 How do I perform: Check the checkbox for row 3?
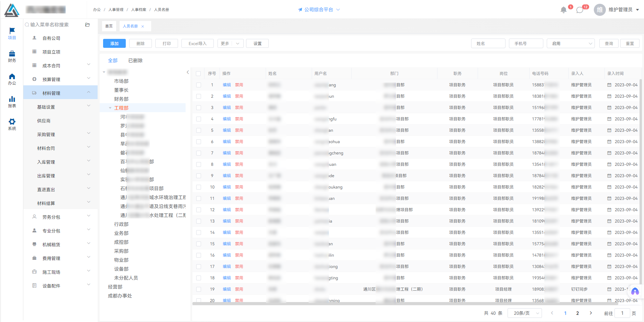[x=199, y=108]
